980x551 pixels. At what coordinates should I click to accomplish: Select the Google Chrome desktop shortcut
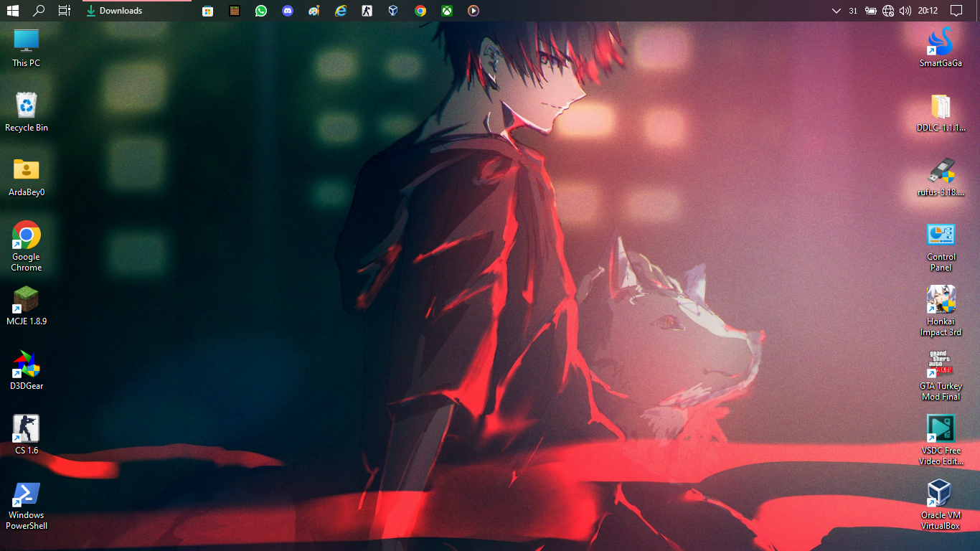(x=27, y=246)
